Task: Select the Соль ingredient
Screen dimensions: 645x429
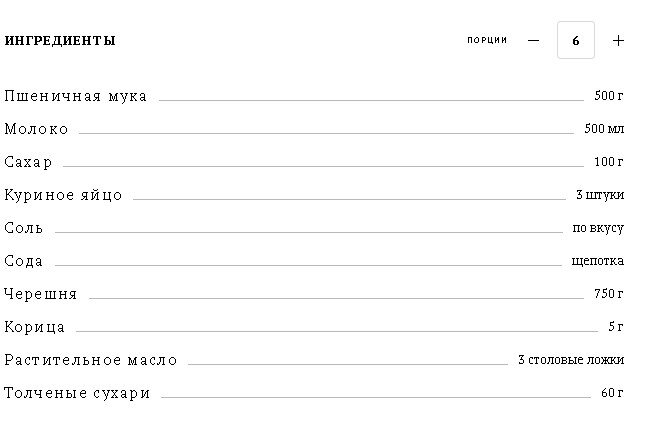Action: pyautogui.click(x=23, y=228)
